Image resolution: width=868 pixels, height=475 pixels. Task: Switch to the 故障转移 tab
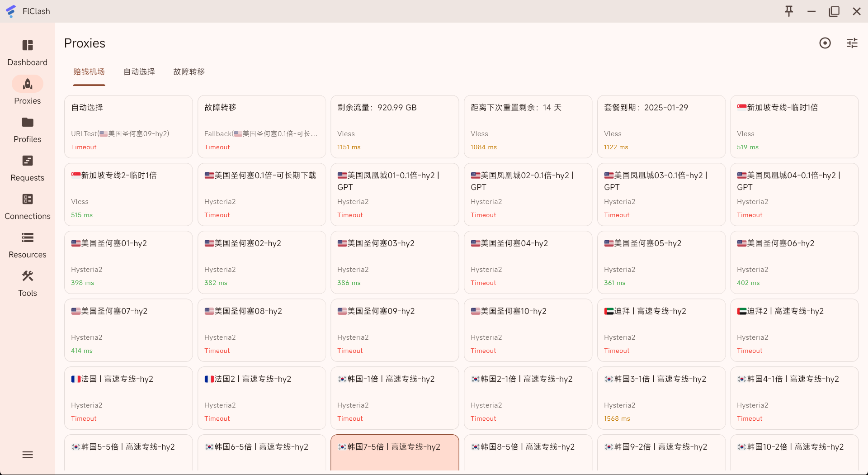(x=189, y=71)
